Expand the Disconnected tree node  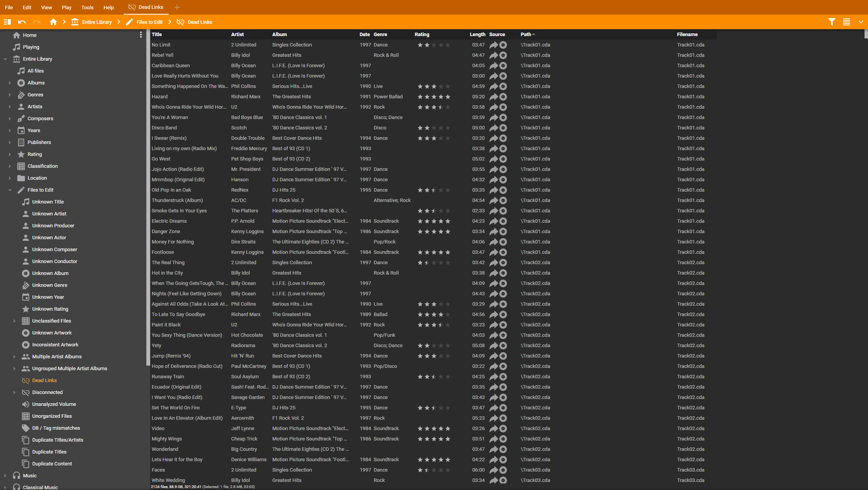coord(15,392)
